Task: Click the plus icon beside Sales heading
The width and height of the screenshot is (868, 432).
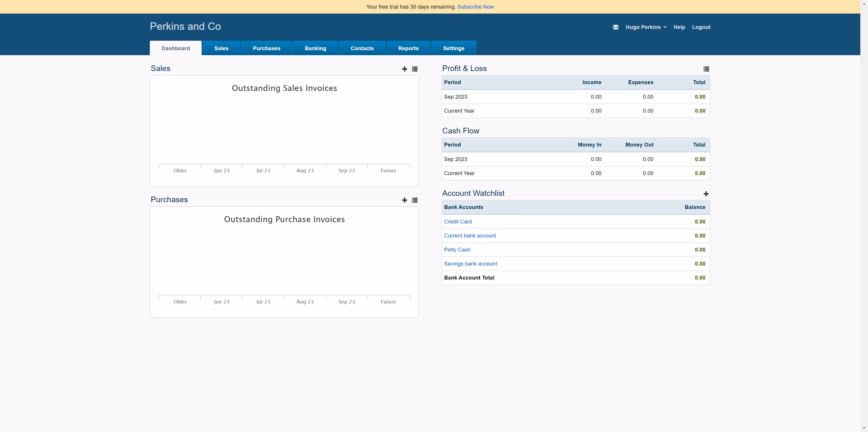Action: [x=404, y=69]
